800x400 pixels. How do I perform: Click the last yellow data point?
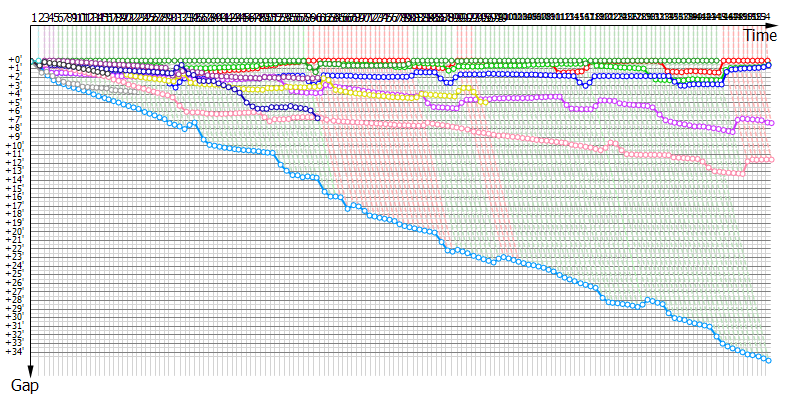pyautogui.click(x=485, y=102)
